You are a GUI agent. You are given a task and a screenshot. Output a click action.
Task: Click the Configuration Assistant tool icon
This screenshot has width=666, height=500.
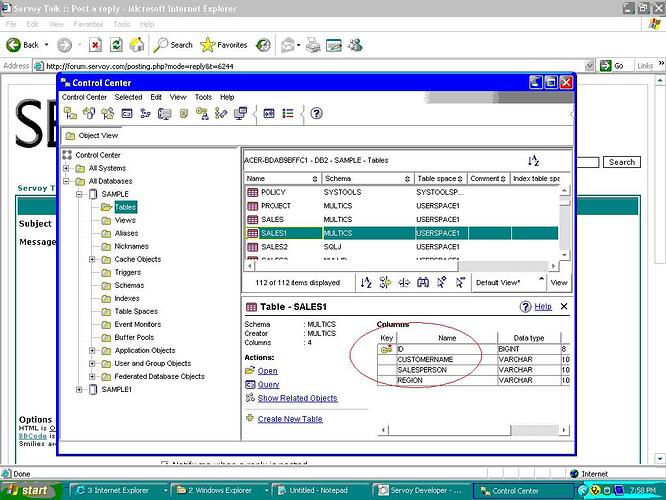pyautogui.click(x=221, y=113)
